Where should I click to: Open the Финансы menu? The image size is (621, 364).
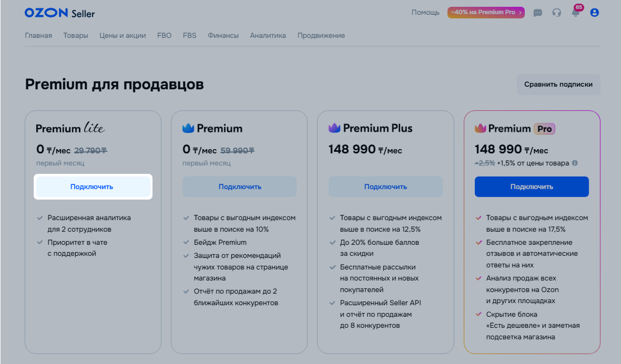tap(223, 36)
